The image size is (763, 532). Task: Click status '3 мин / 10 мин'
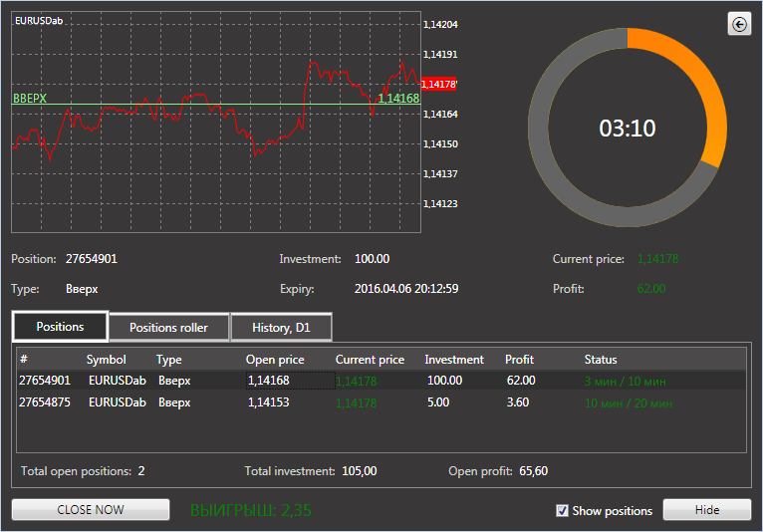625,382
